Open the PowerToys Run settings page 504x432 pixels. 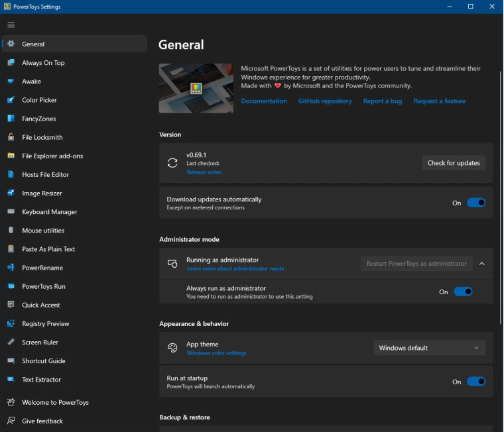(x=43, y=287)
